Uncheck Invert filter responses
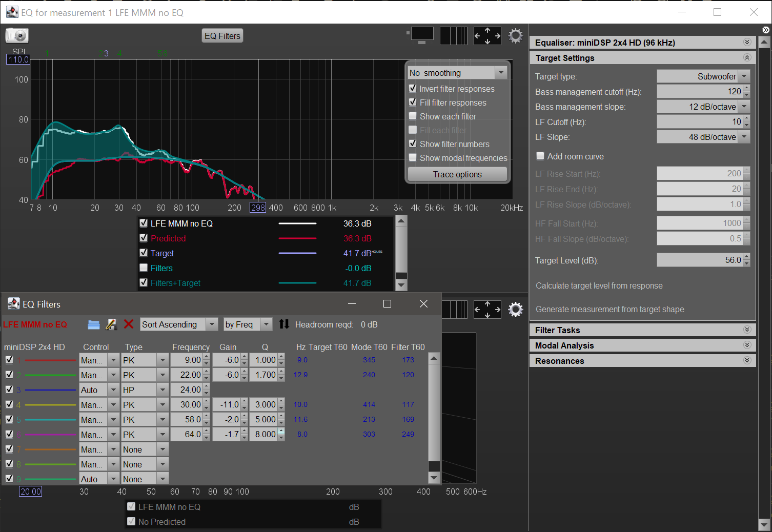The width and height of the screenshot is (772, 532). pyautogui.click(x=413, y=88)
